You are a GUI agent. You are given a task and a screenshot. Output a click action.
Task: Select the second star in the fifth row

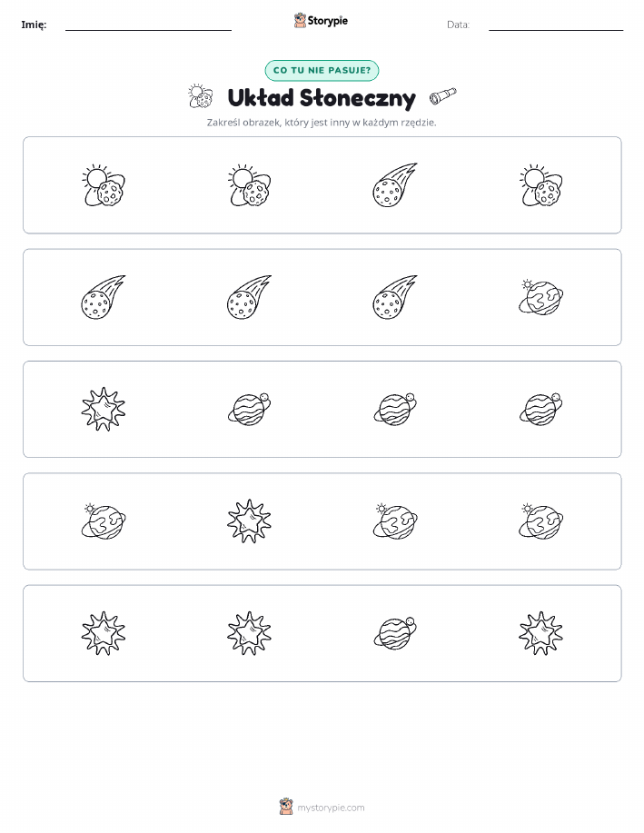(x=249, y=633)
